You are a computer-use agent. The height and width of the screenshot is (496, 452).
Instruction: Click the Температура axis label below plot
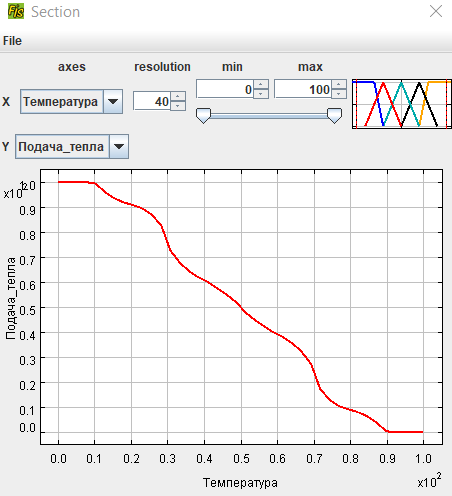(x=240, y=483)
